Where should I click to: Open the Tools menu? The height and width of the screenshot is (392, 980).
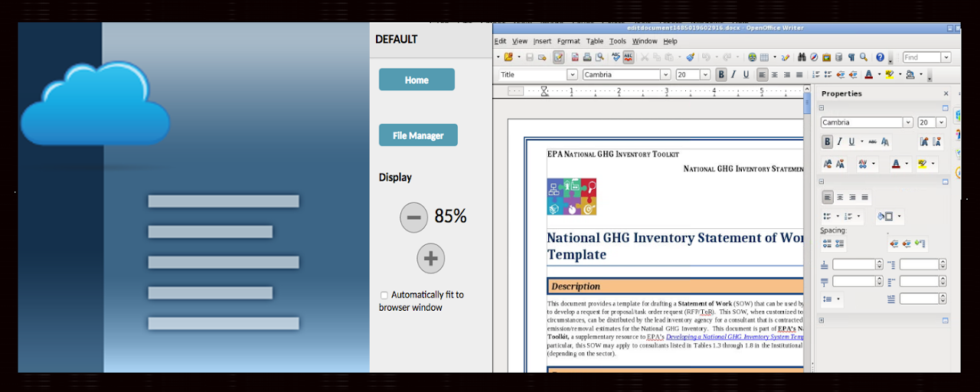(618, 41)
